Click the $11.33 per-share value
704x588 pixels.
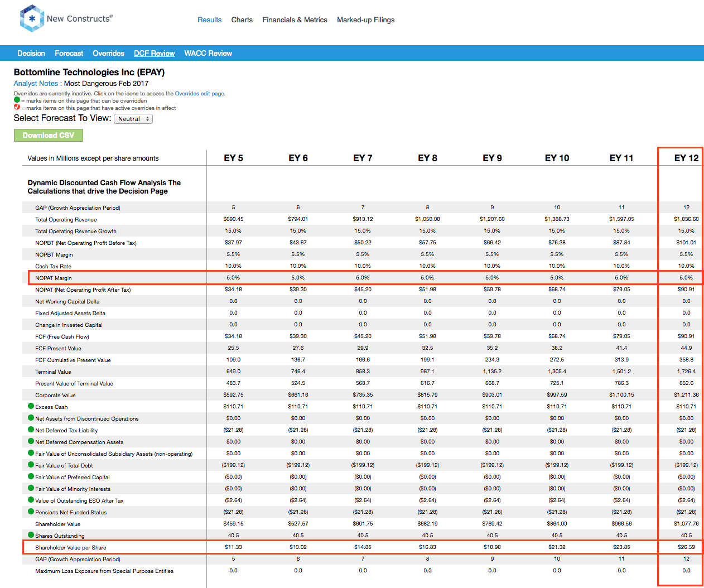(x=234, y=547)
